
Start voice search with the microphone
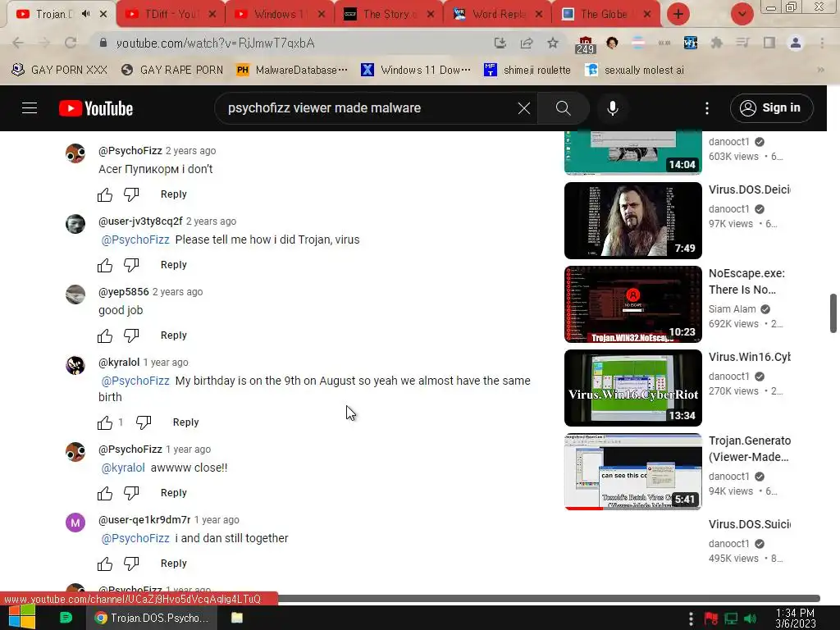click(612, 108)
